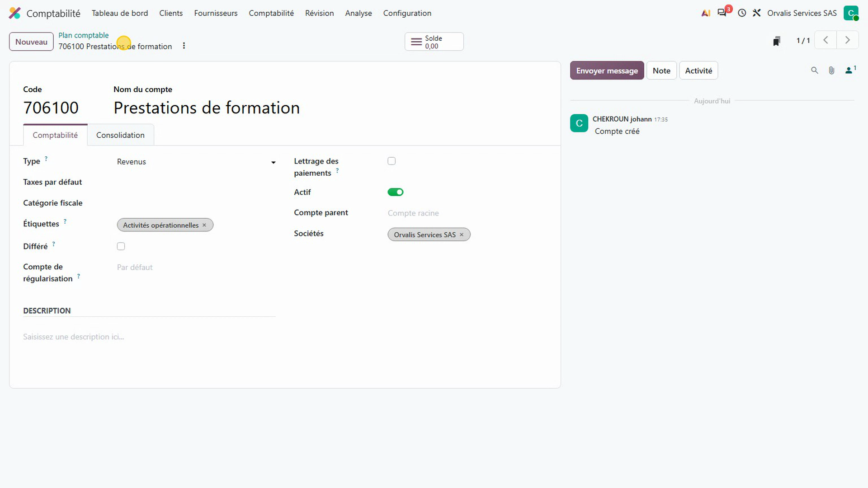Viewport: 868px width, 488px height.
Task: Click the CHEKROUN johann message avatar
Action: click(x=579, y=123)
